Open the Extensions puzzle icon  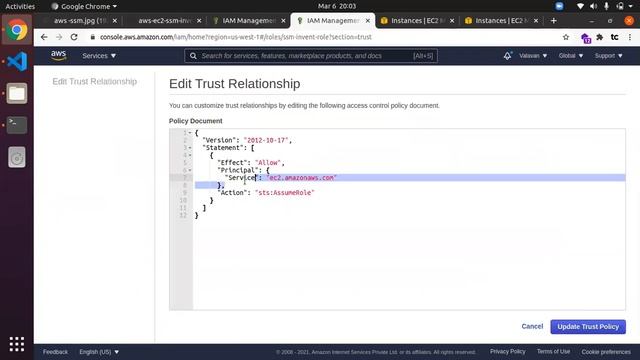(600, 37)
